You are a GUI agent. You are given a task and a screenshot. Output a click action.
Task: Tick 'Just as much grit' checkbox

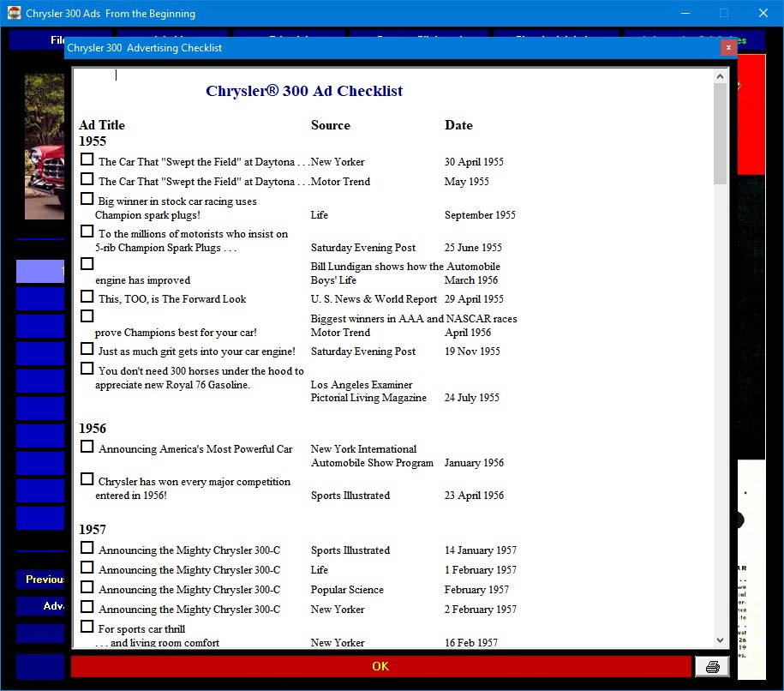[x=87, y=349]
